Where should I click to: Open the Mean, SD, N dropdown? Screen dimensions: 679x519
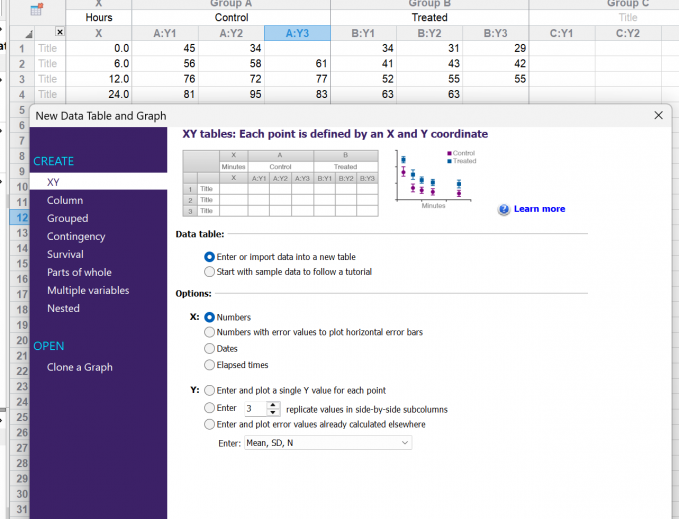pyautogui.click(x=328, y=443)
